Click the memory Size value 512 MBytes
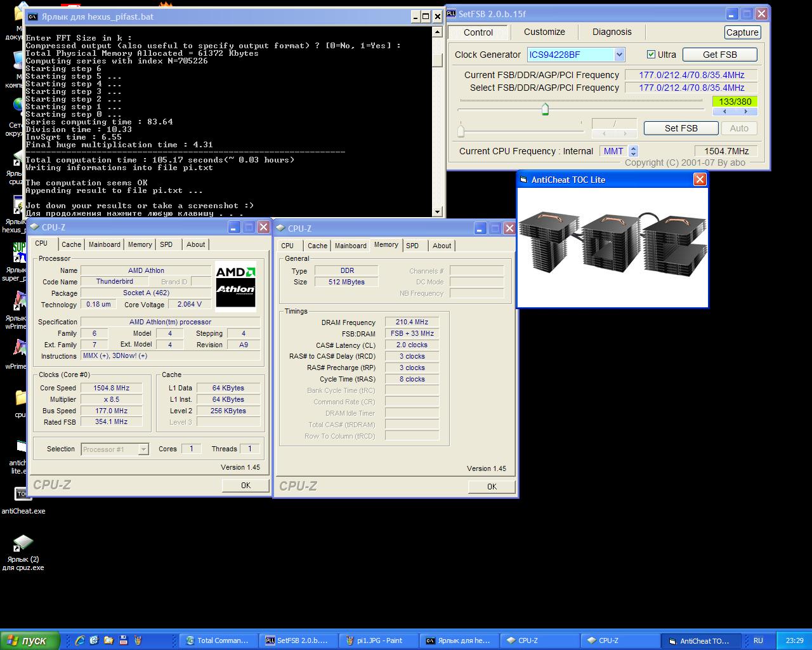 pos(346,282)
